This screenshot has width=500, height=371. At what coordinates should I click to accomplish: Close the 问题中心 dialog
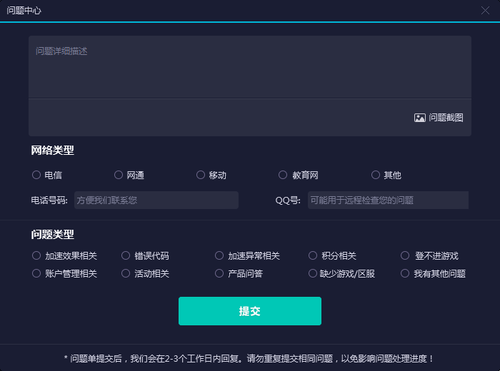485,11
